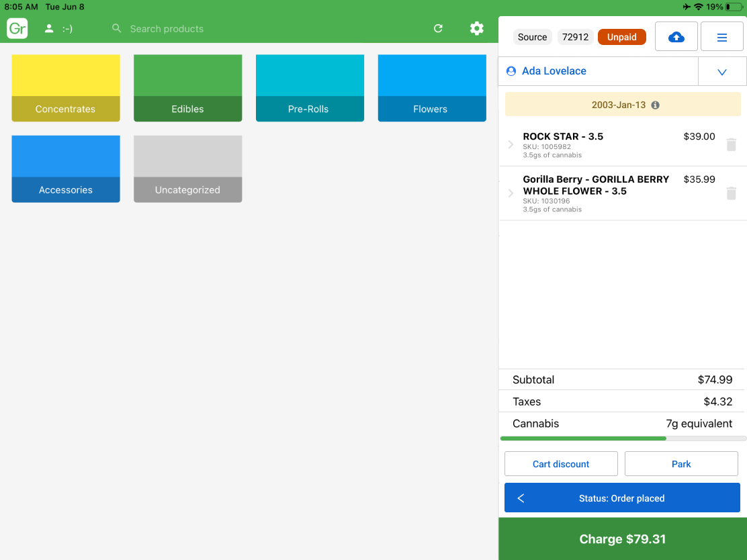Delete ROCK STAR item with trash icon
The width and height of the screenshot is (747, 560).
tap(732, 144)
